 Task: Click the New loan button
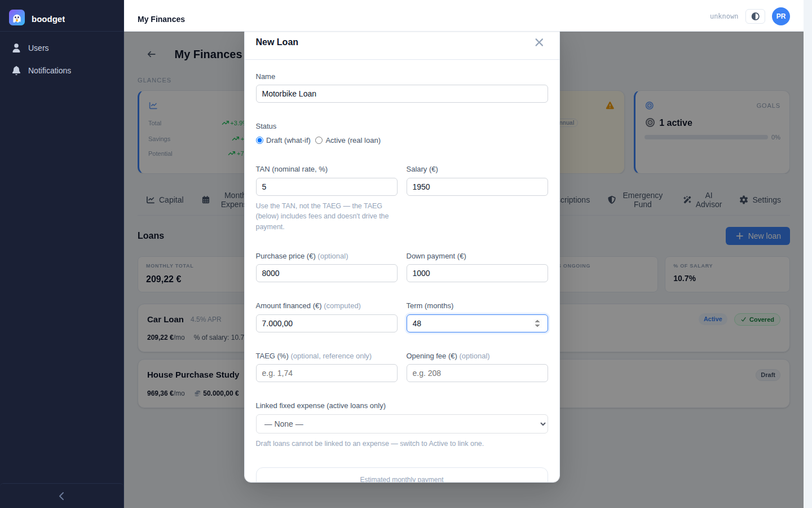[757, 236]
